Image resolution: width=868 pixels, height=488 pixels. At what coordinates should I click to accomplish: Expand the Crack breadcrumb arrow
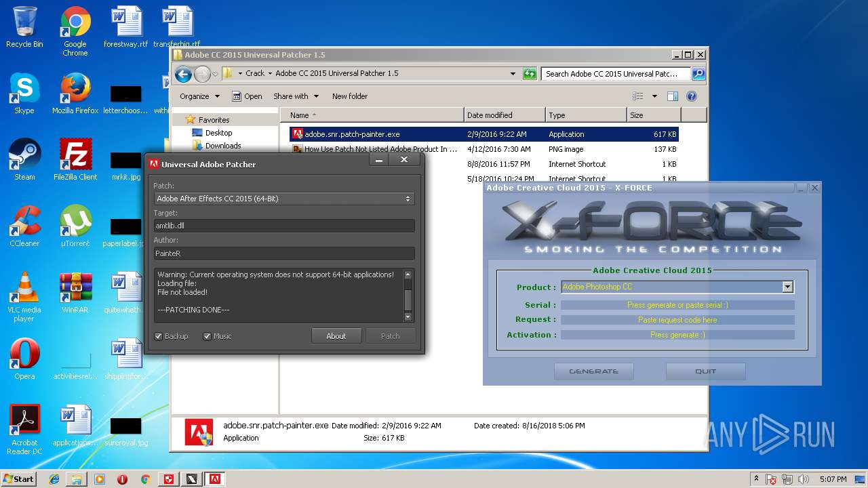270,73
